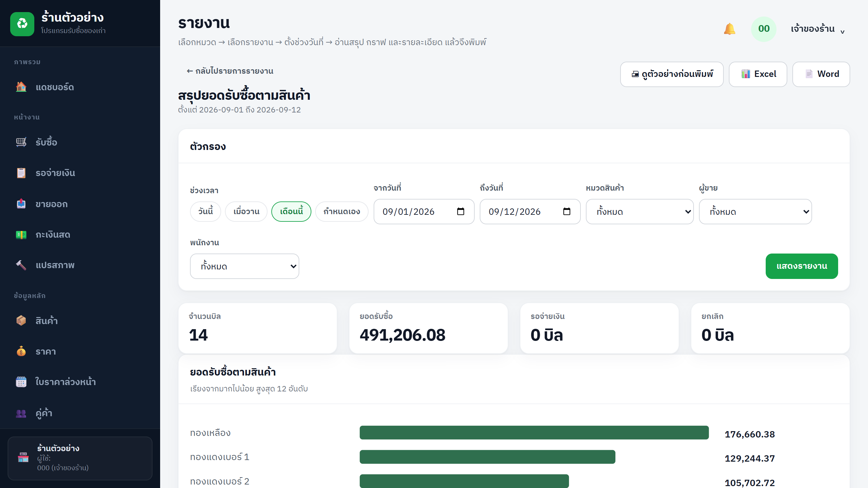
Task: Click the ทองเหลือง row label
Action: tap(210, 433)
